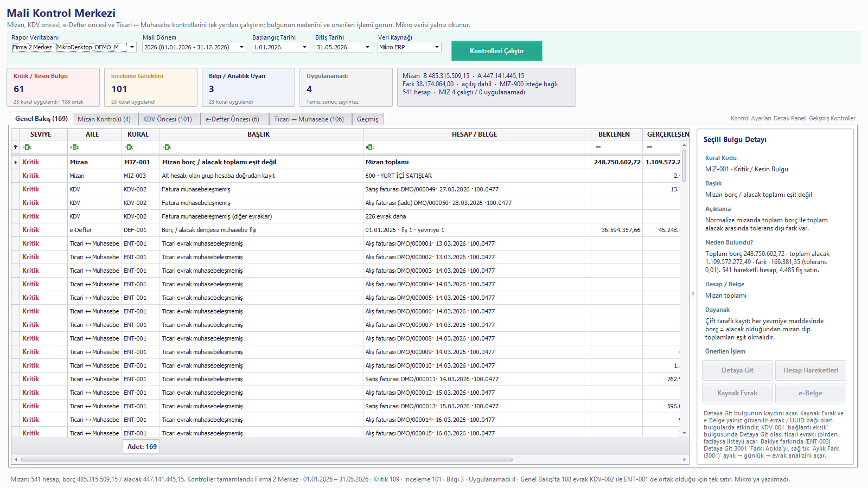868x488 pixels.
Task: Toggle the Detay Paneli link
Action: pyautogui.click(x=790, y=118)
